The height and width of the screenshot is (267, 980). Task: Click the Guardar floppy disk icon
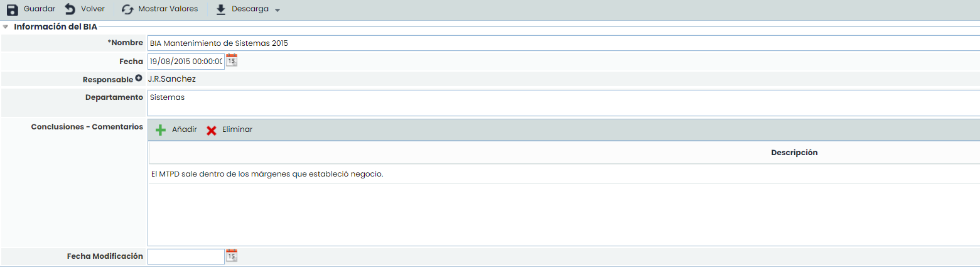click(13, 9)
